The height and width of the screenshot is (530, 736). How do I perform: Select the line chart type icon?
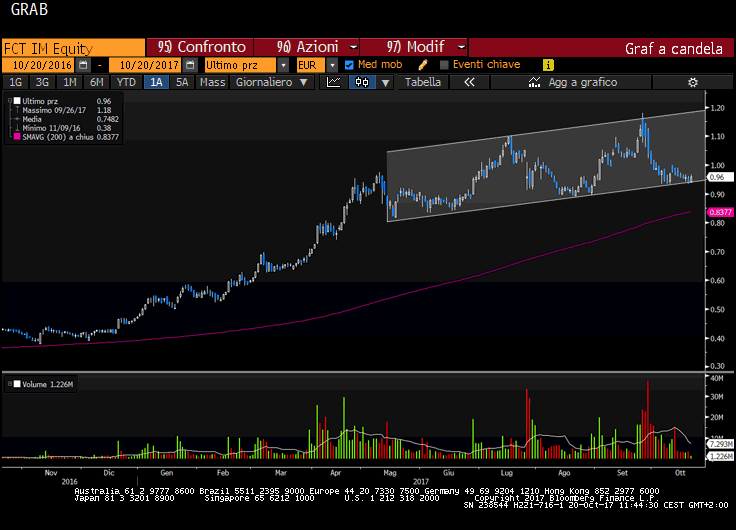coord(334,82)
